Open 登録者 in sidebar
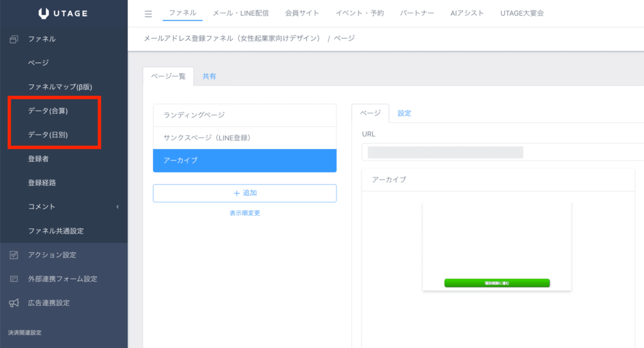 click(38, 159)
